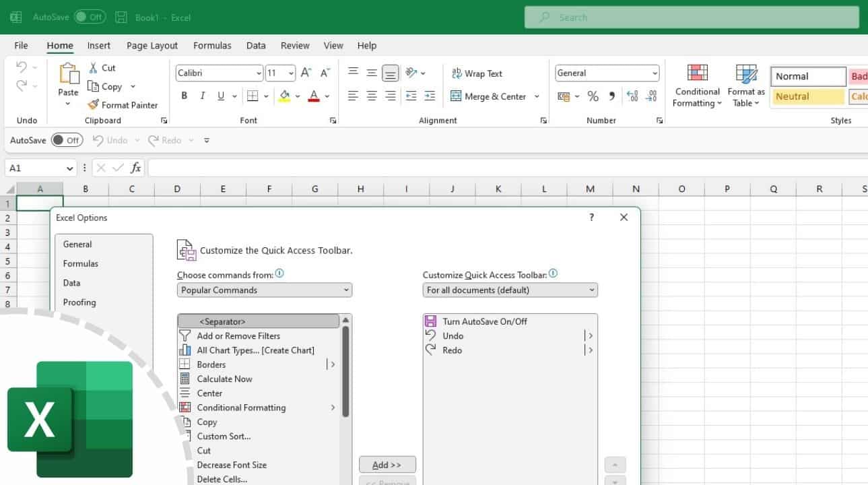Image resolution: width=868 pixels, height=485 pixels.
Task: Select the Formulas category in Excel Options
Action: coord(81,263)
